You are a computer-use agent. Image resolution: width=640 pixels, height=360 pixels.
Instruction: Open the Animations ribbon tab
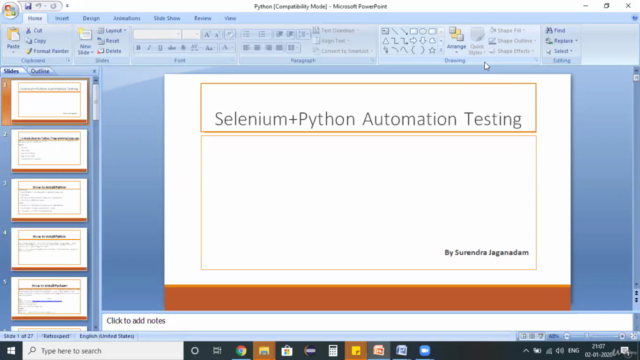coord(127,18)
